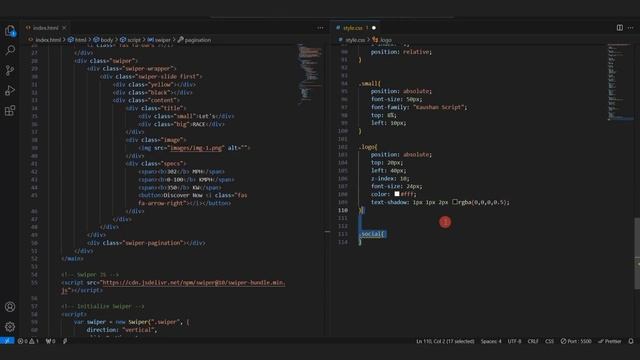The height and width of the screenshot is (360, 640).
Task: Click the .logo{ selector line
Action: point(368,147)
